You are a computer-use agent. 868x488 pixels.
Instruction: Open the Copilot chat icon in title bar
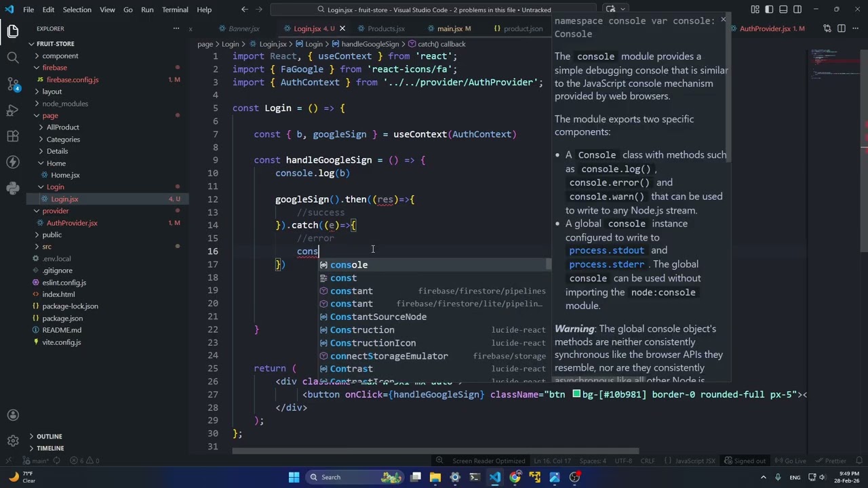coord(610,9)
